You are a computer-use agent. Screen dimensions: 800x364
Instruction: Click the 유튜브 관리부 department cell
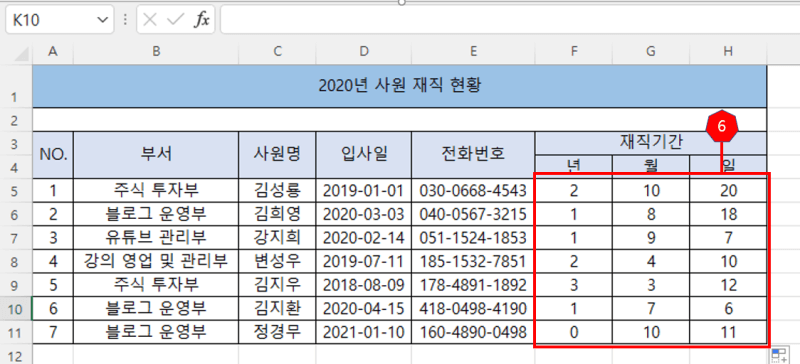point(156,237)
